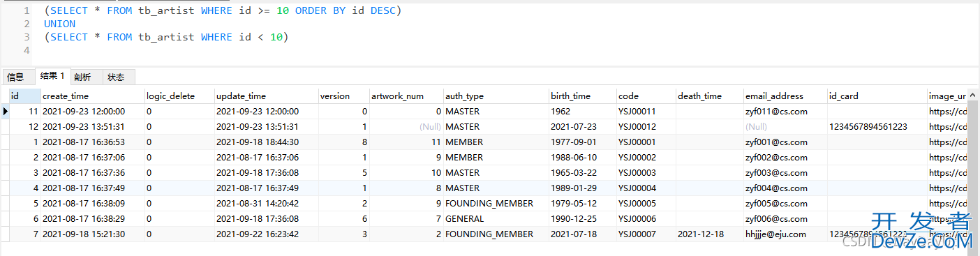
Task: Select birth_time cell 1988-06-10
Action: pos(582,158)
